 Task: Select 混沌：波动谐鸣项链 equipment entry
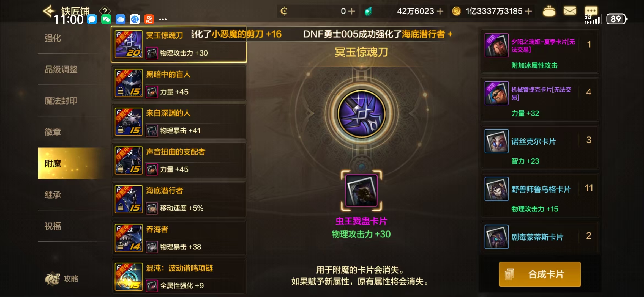point(179,277)
